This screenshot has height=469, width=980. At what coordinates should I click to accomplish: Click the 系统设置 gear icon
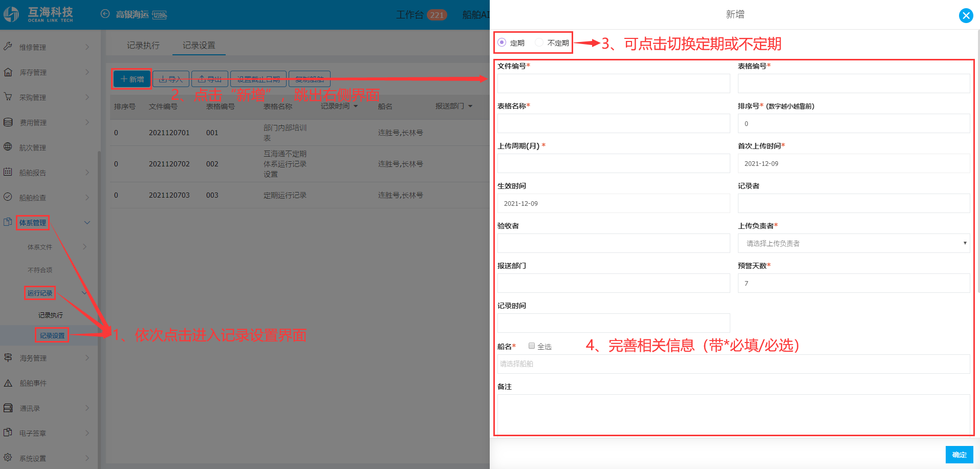point(8,458)
